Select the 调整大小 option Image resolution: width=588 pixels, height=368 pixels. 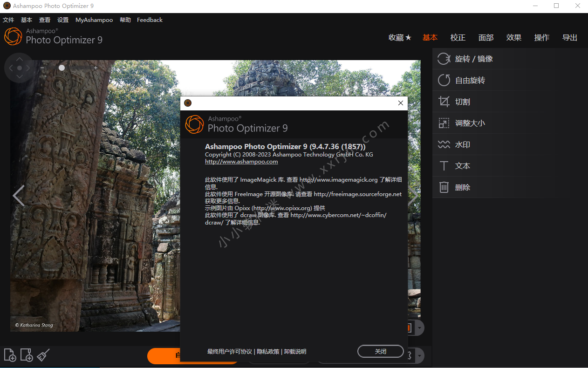510,123
